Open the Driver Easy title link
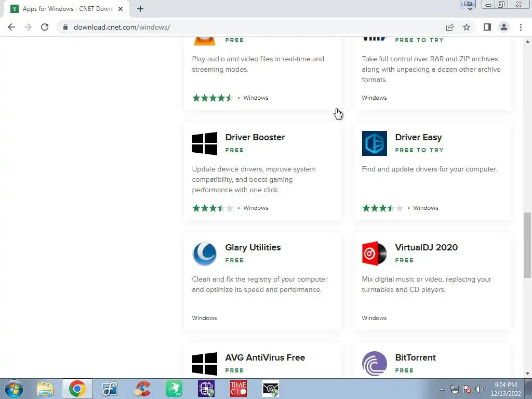This screenshot has height=399, width=532. [418, 137]
